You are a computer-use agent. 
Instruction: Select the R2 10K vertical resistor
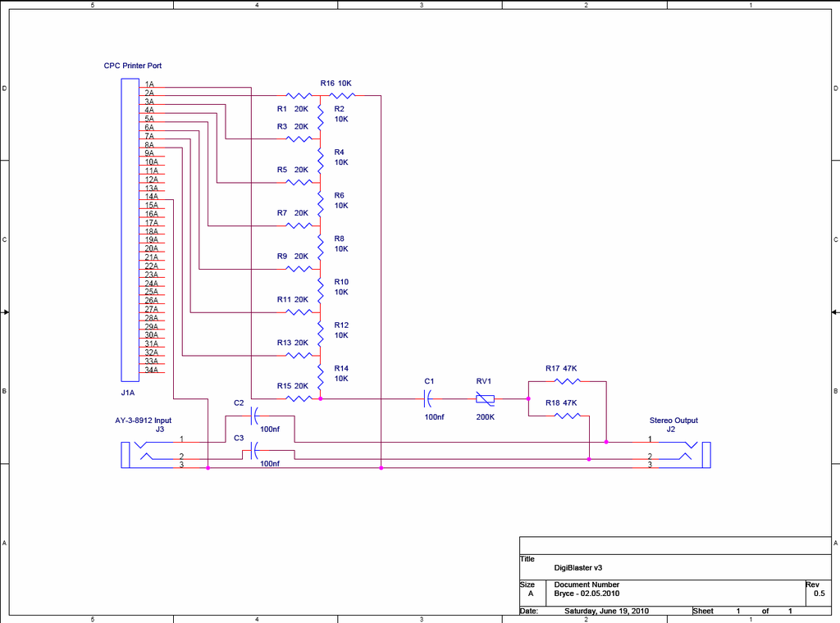pos(321,117)
